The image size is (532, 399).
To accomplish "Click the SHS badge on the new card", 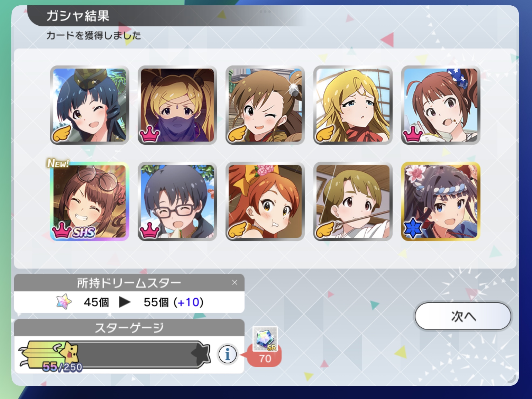I will 84,232.
